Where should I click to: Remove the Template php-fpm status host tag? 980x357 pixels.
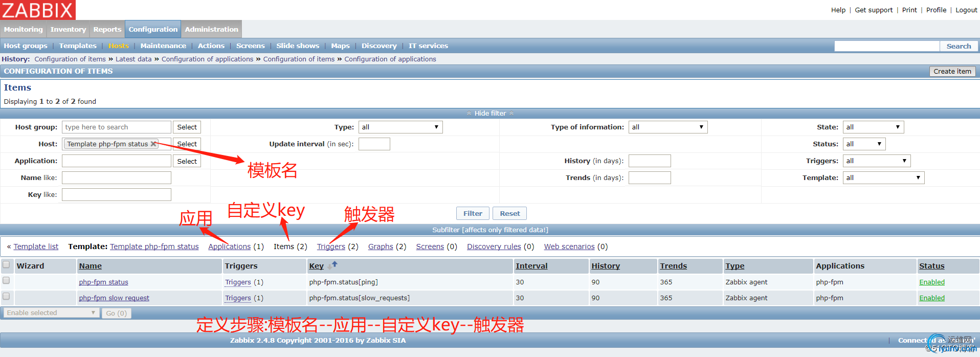[153, 144]
